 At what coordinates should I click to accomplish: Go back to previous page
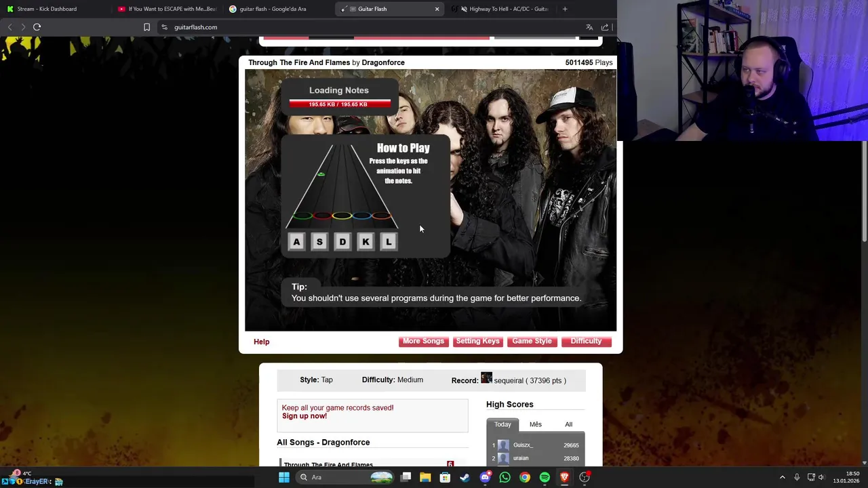pyautogui.click(x=9, y=27)
